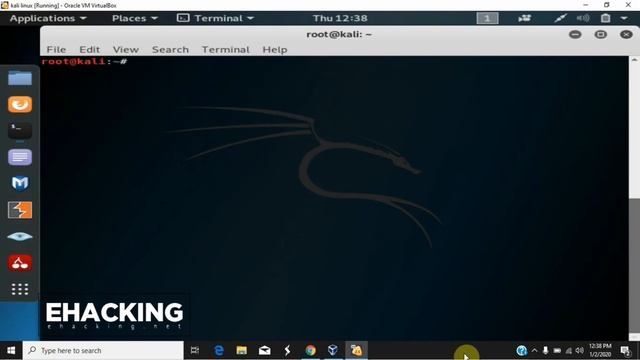Open Windows clock 12:38 PM date
640x360 pixels.
[600, 351]
